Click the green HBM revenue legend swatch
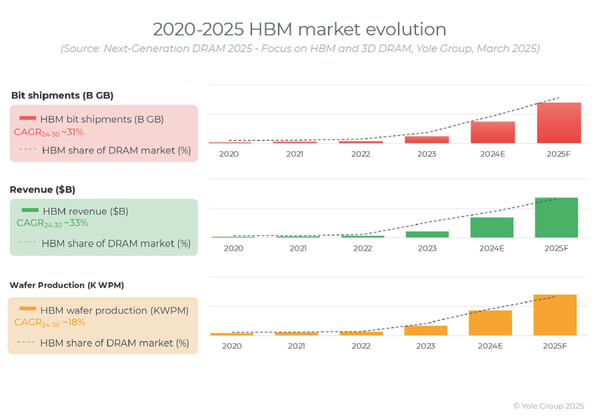 click(x=30, y=212)
